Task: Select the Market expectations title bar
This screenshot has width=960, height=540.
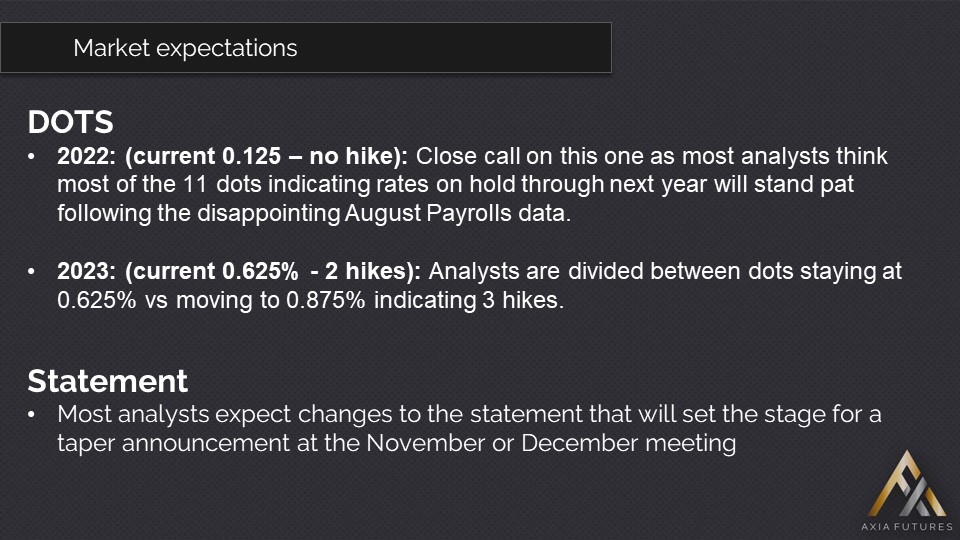Action: 305,47
